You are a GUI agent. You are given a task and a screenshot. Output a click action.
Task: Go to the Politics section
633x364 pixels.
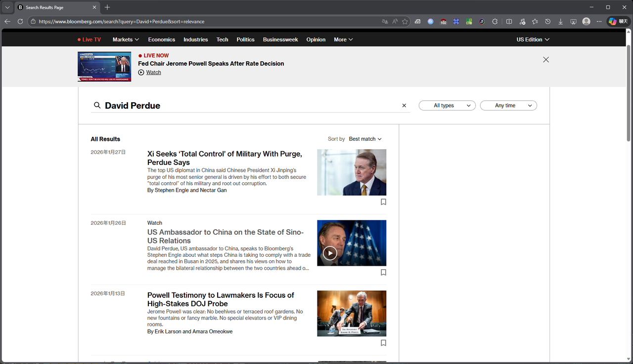pyautogui.click(x=246, y=40)
